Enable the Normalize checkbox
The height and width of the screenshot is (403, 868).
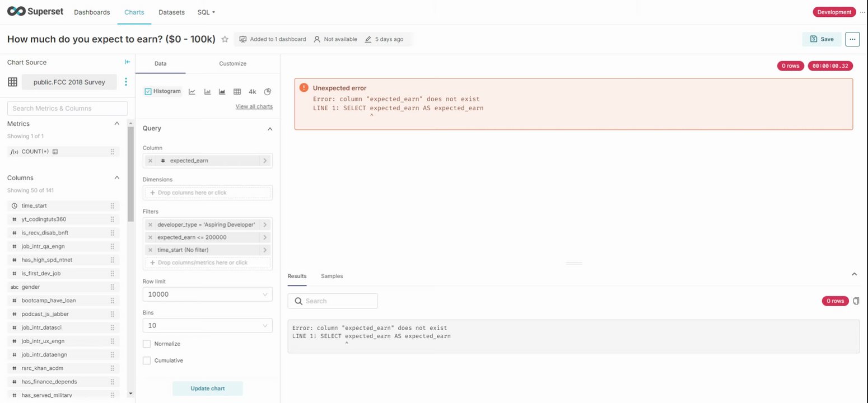pyautogui.click(x=147, y=344)
